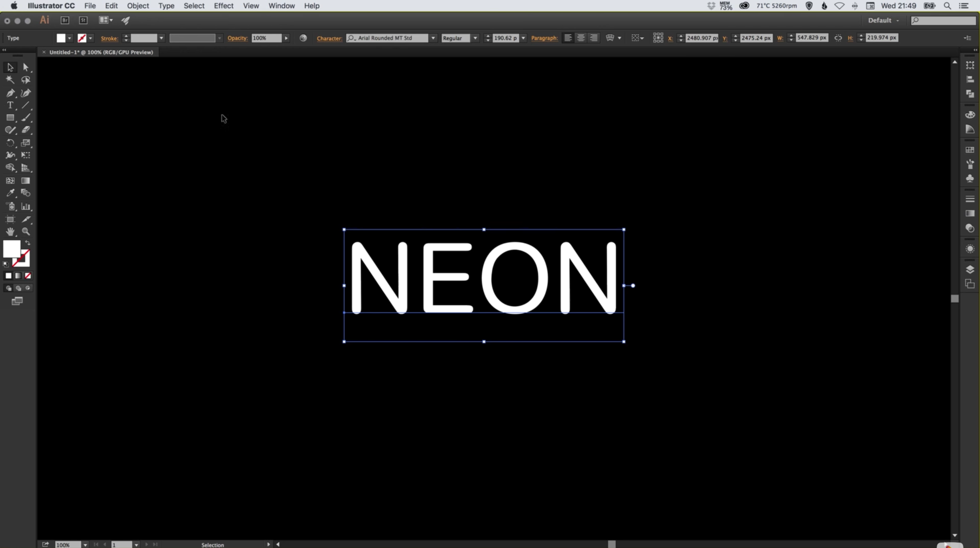Screen dimensions: 980x548
Task: Select the Curvature tool
Action: 26,93
